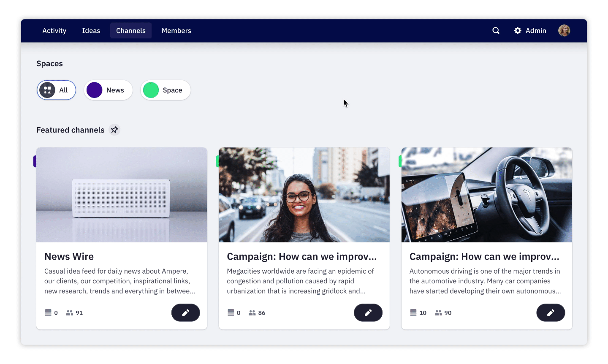Screen dimensions: 608x364
Task: Click the search magnifier icon
Action: [x=496, y=30]
